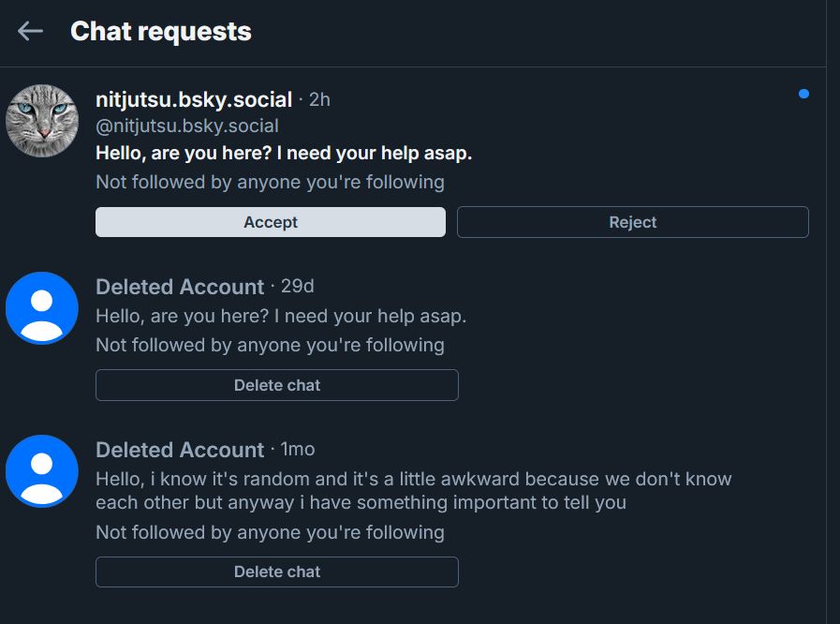Viewport: 840px width, 624px height.
Task: Click avatar of Deleted Account from 1mo
Action: point(41,471)
